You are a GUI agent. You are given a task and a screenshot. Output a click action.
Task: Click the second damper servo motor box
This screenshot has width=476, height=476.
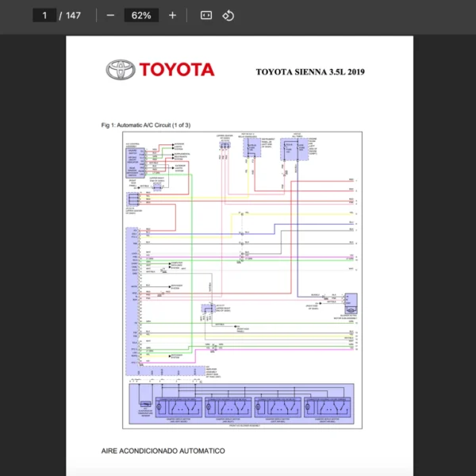click(x=230, y=406)
